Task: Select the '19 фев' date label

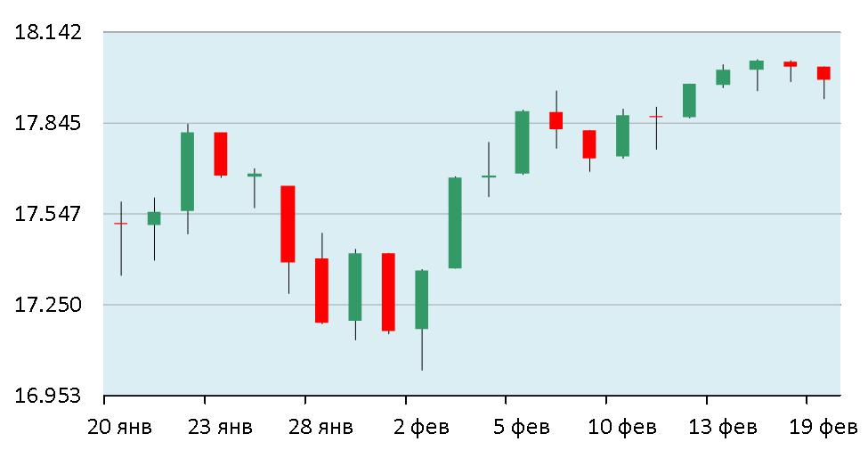Action: coord(823,427)
